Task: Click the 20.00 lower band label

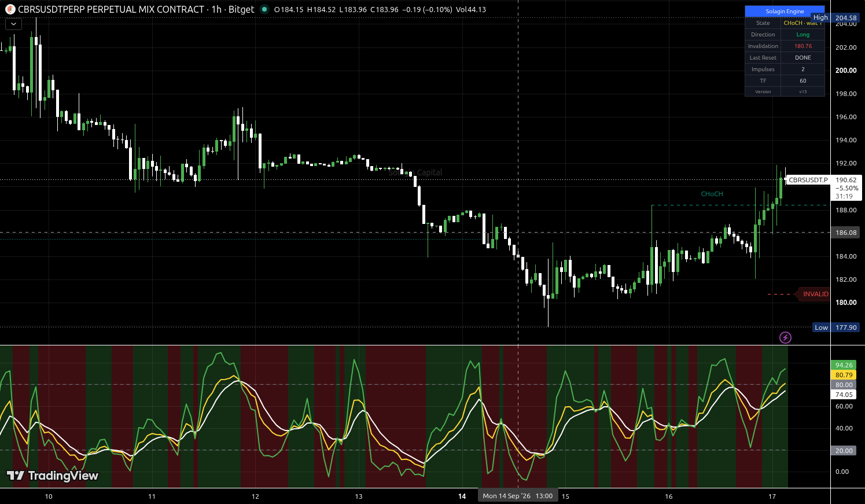Action: click(844, 451)
